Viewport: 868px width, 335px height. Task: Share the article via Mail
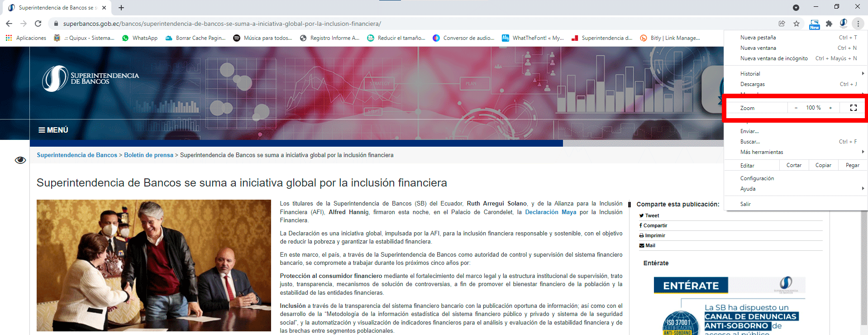pos(647,245)
